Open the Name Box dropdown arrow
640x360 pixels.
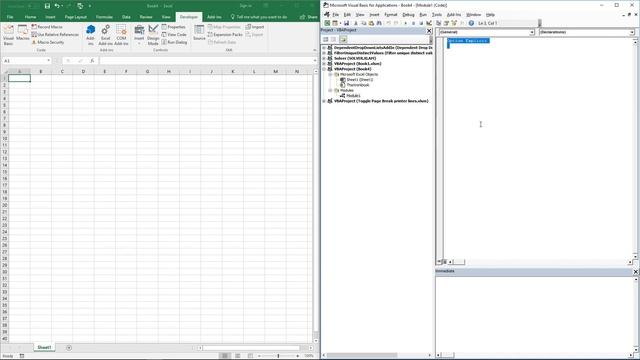pyautogui.click(x=49, y=61)
